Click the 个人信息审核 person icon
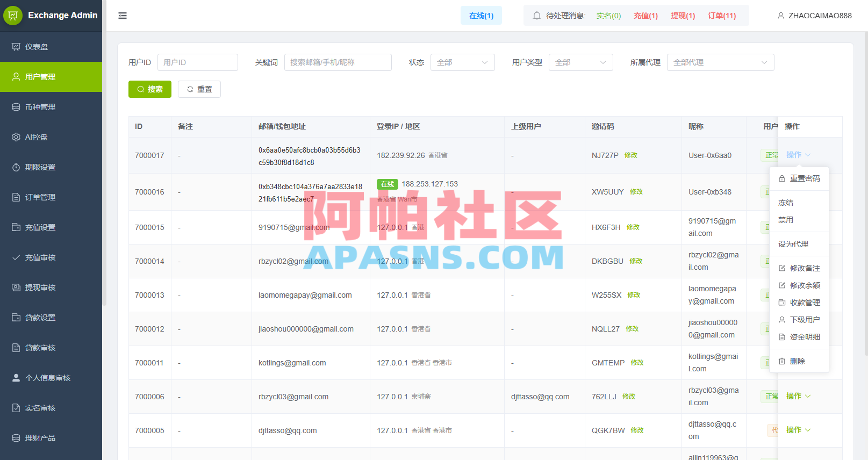 16,378
